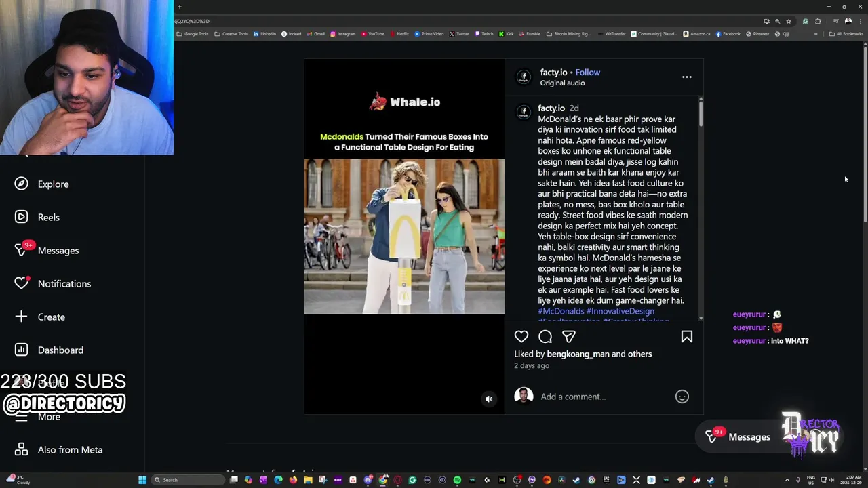Open facty.io profile picture in post header
The height and width of the screenshot is (488, 868).
pos(524,77)
